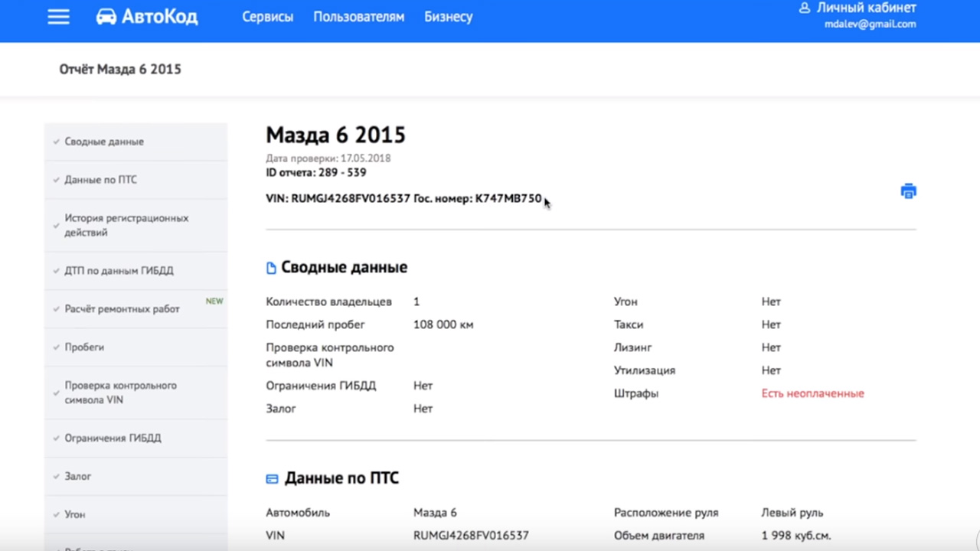Open Угон sidebar item
980x551 pixels.
[x=136, y=514]
